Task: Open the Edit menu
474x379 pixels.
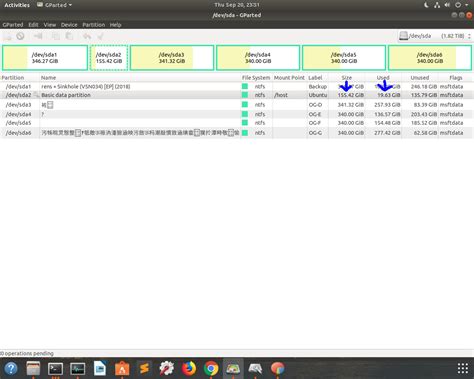Action: 33,25
